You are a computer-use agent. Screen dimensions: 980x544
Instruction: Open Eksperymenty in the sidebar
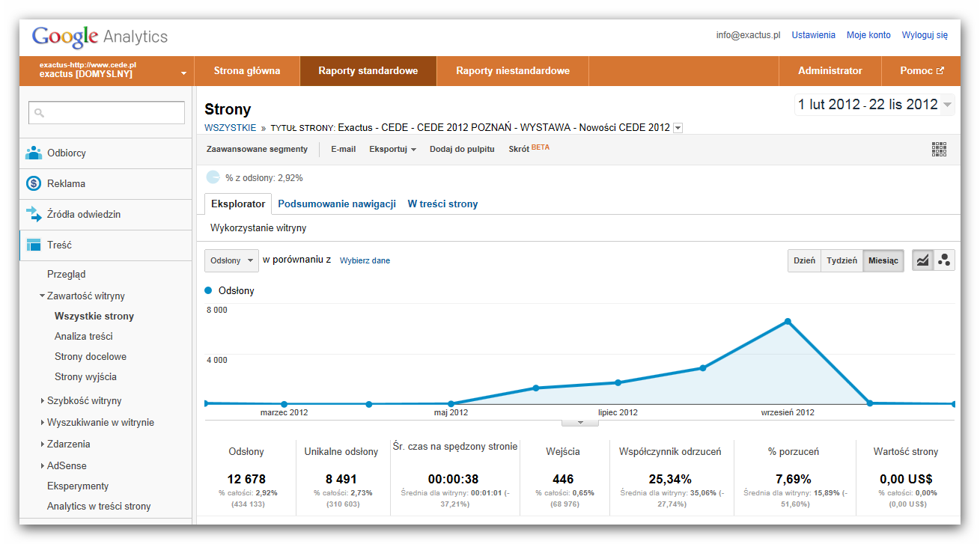[x=78, y=486]
